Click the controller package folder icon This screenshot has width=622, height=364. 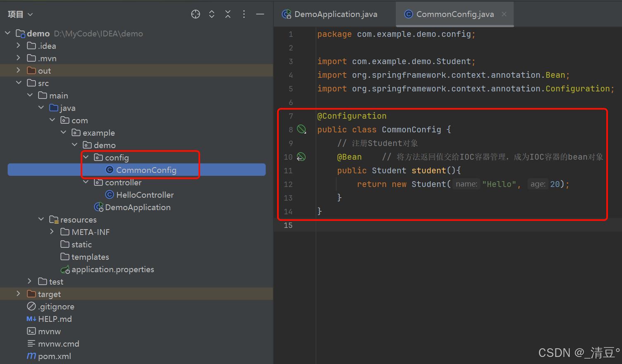tap(98, 182)
